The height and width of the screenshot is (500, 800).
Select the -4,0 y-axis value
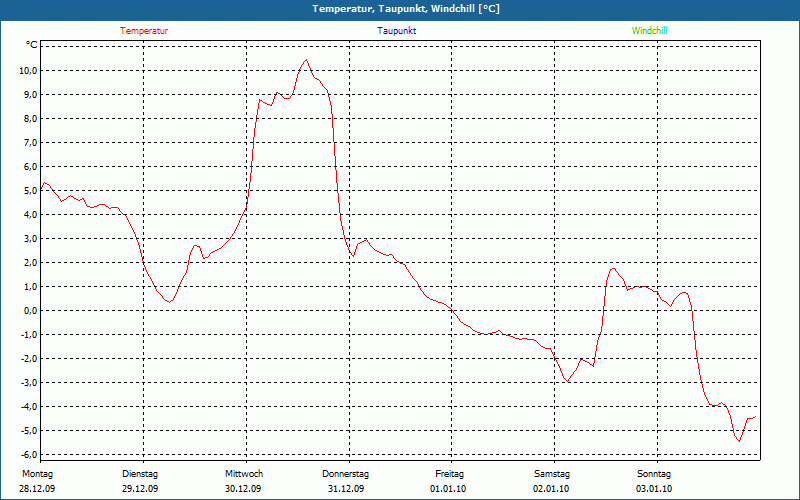pyautogui.click(x=29, y=406)
